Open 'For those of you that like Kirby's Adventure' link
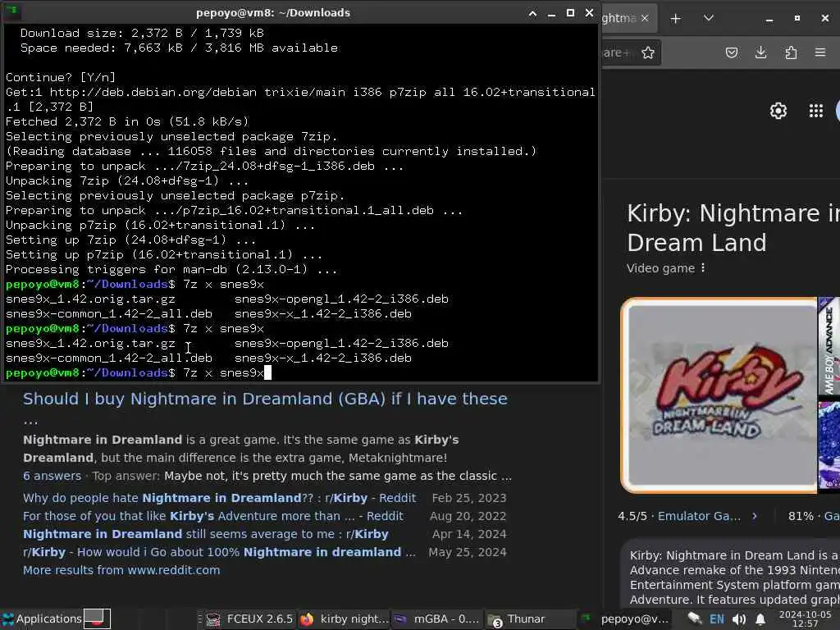This screenshot has height=630, width=840. [x=213, y=516]
